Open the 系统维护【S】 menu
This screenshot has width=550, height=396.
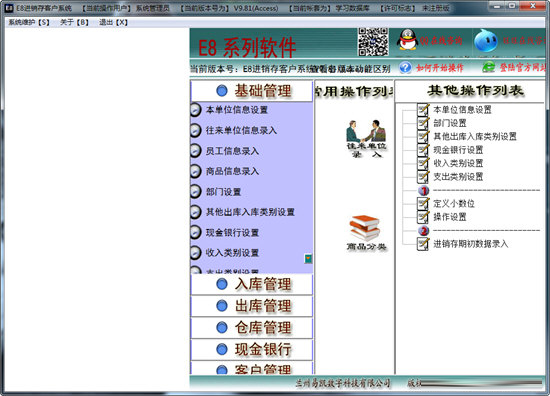(x=29, y=22)
